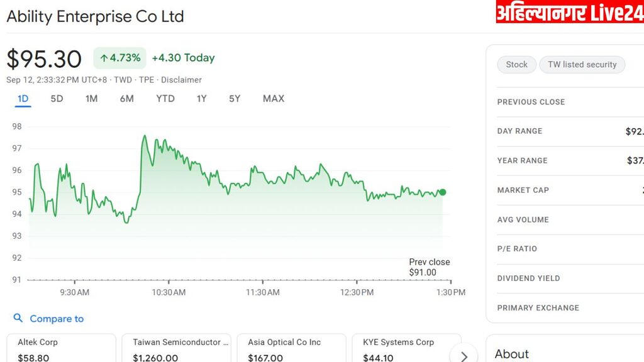Click the Compare to link
644x362 pixels.
click(x=57, y=319)
